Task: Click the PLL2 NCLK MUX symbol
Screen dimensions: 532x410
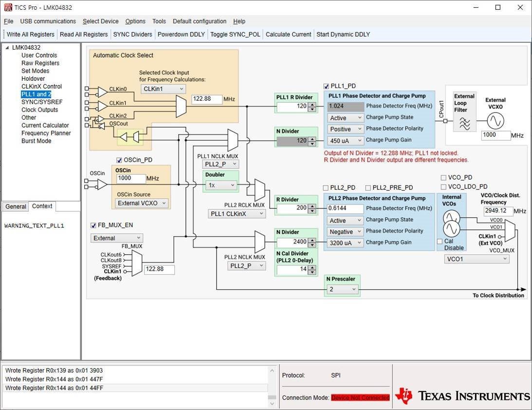Action: coord(260,242)
